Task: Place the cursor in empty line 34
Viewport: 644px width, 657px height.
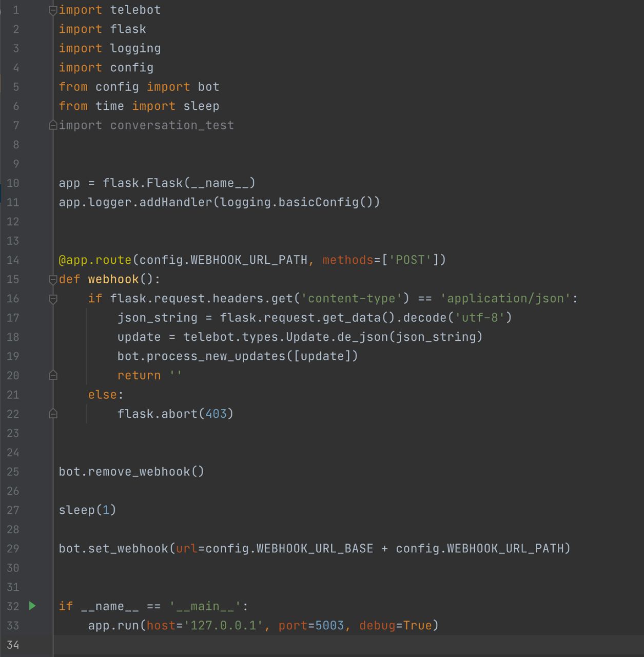Action: tap(349, 645)
